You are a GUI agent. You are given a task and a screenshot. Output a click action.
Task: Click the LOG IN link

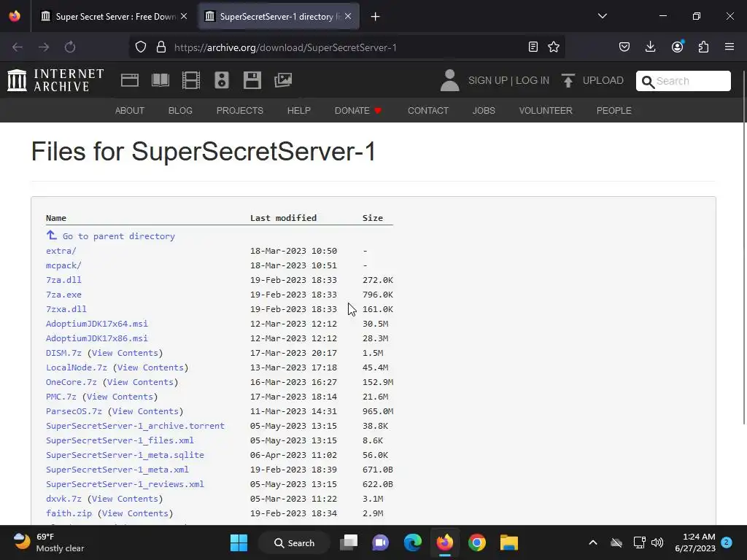point(532,80)
